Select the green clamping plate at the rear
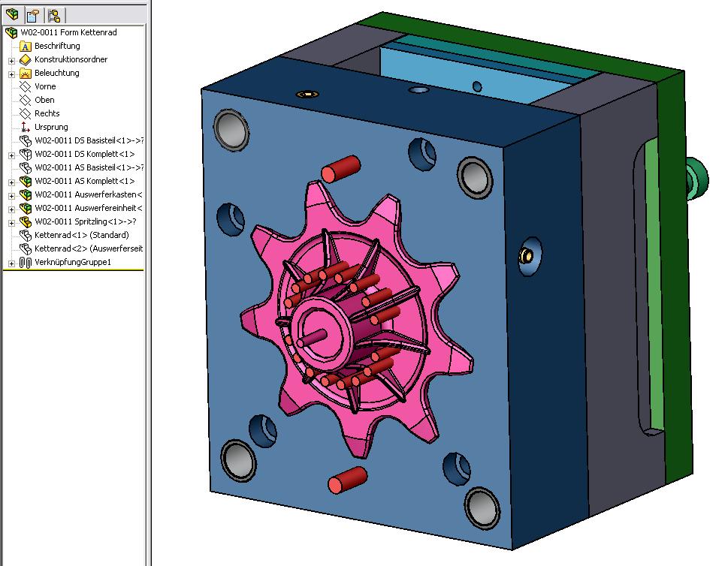 click(675, 278)
